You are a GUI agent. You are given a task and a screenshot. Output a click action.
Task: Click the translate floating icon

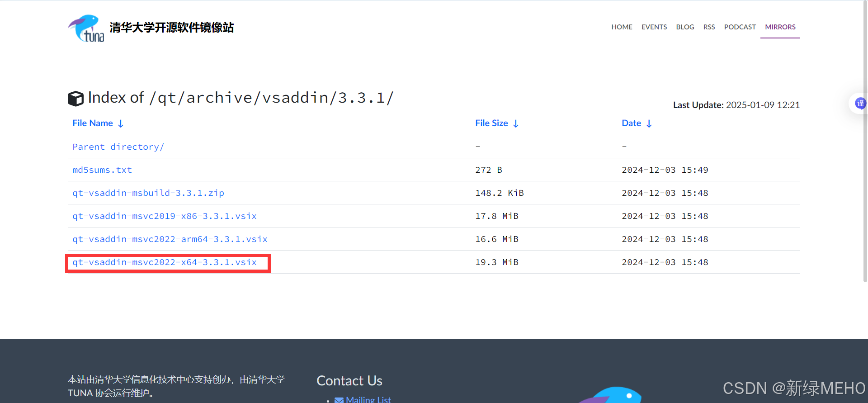[860, 104]
